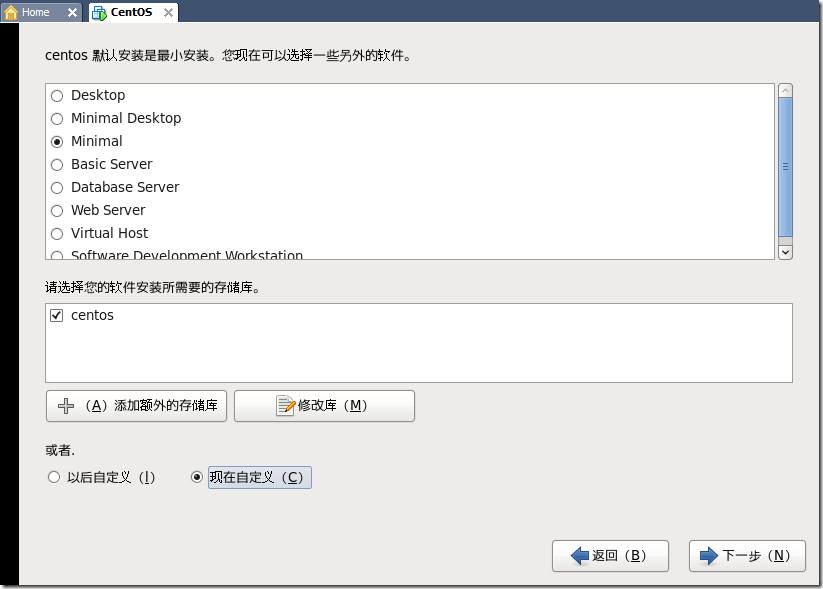
Task: Select the customize later radio option
Action: click(54, 478)
